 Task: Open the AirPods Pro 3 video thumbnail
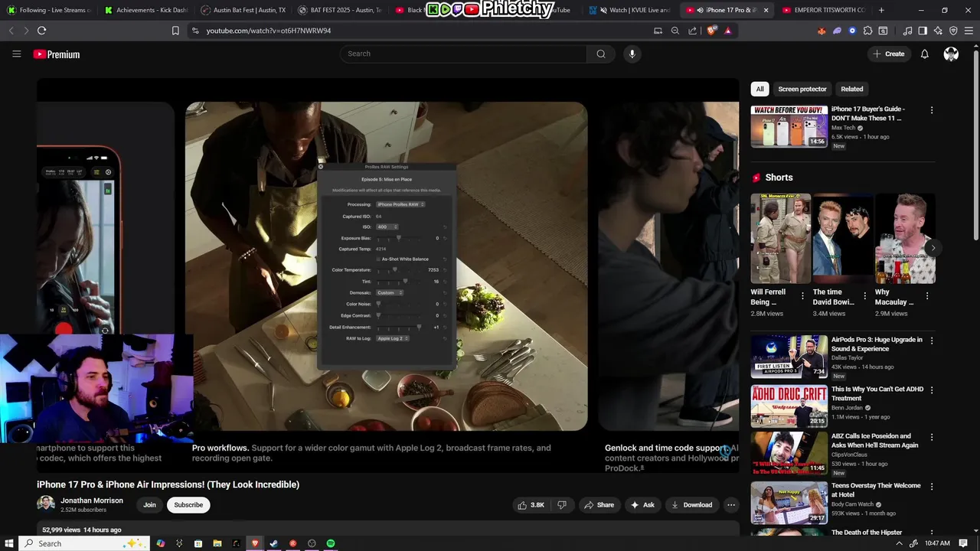click(789, 357)
